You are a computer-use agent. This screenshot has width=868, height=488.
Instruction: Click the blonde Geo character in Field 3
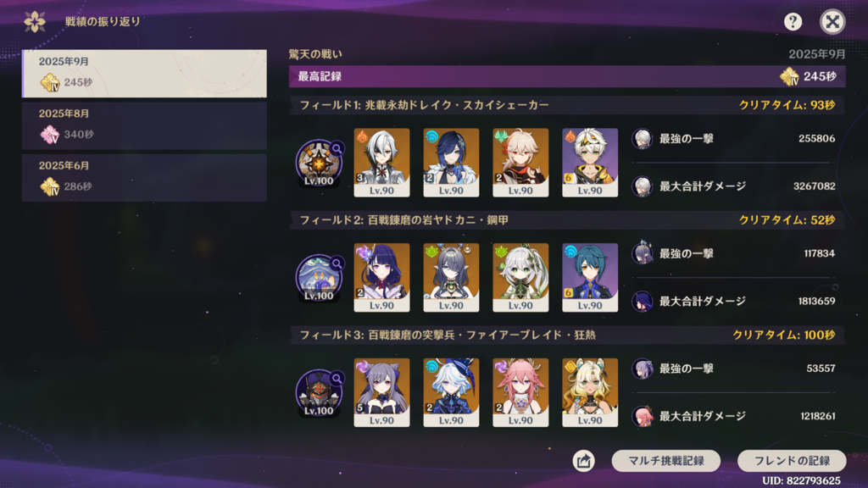point(590,392)
